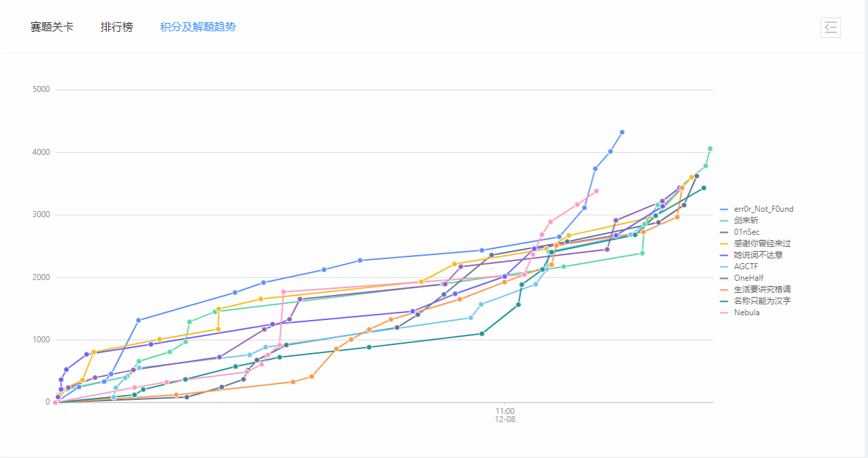Image resolution: width=868 pixels, height=458 pixels.
Task: Click the 11:00 12-08 time axis label
Action: point(504,415)
